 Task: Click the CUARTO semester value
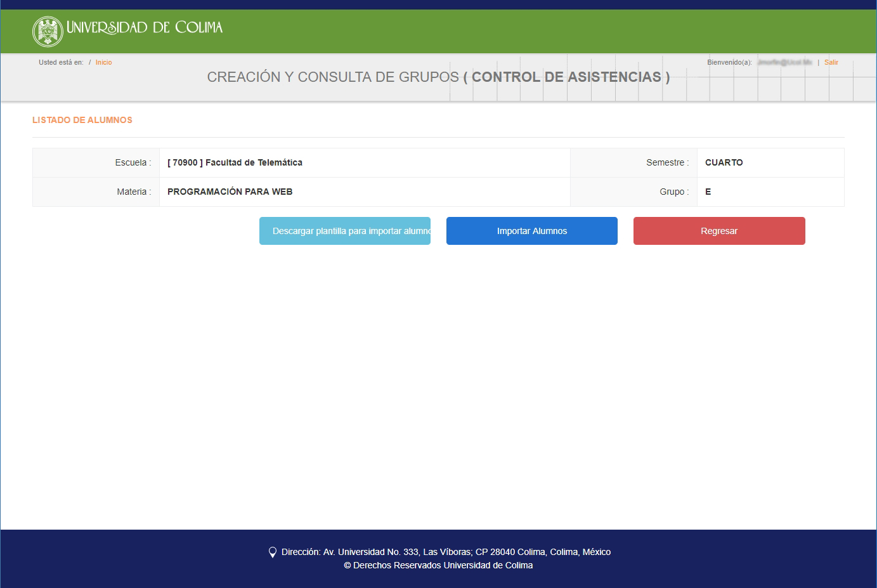point(724,162)
